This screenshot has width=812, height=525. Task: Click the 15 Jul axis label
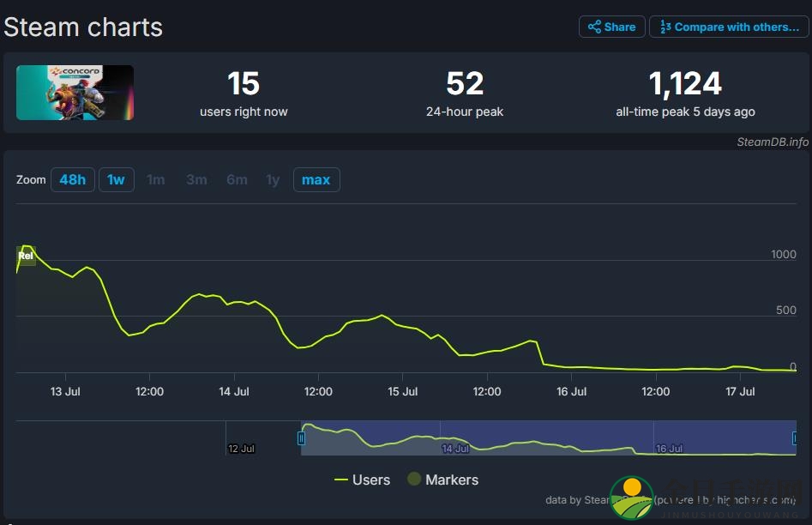coord(403,391)
